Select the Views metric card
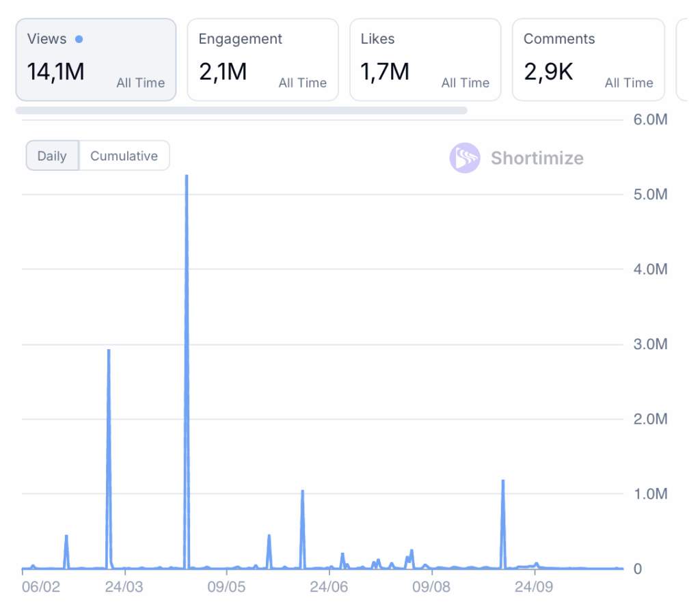Image resolution: width=700 pixels, height=615 pixels. (96, 59)
